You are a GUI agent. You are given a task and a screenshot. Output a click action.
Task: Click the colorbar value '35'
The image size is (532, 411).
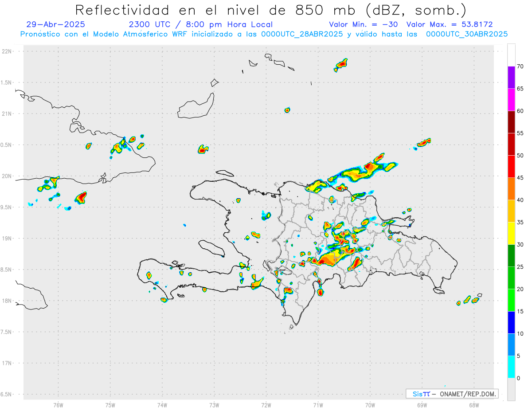pyautogui.click(x=520, y=222)
